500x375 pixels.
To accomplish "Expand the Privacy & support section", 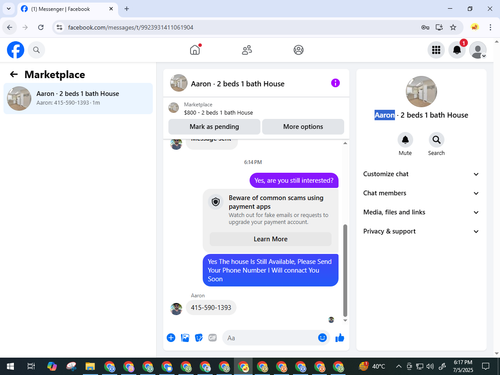I will pos(421,231).
